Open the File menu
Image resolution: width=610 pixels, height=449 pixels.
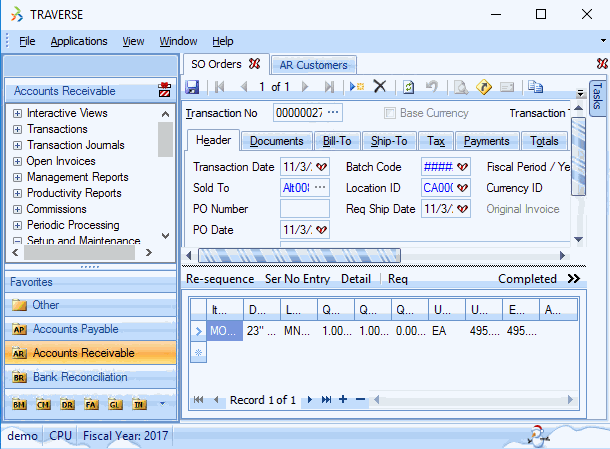coord(27,41)
